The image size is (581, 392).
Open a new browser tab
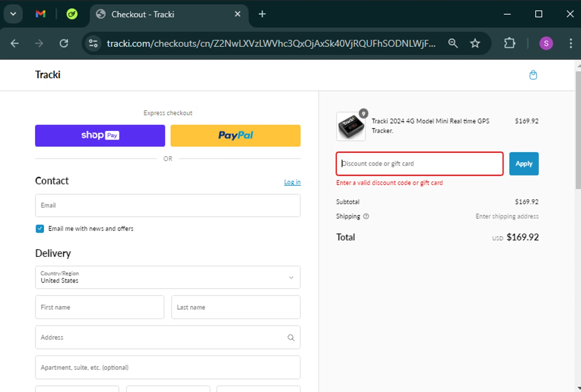click(262, 14)
